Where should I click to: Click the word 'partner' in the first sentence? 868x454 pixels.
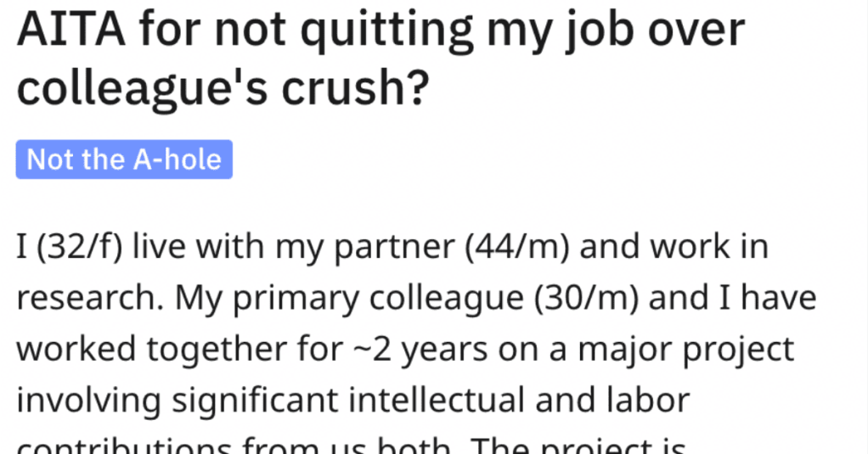394,248
